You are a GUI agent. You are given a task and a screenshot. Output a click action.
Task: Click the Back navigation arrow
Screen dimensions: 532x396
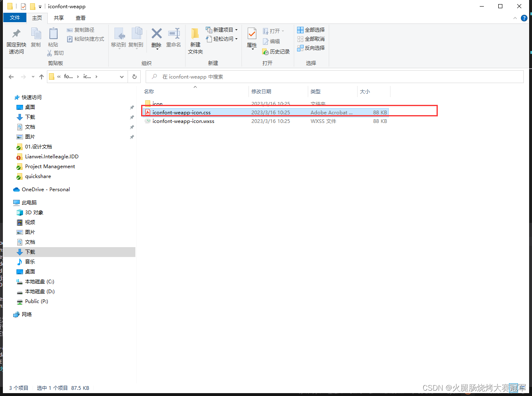11,77
